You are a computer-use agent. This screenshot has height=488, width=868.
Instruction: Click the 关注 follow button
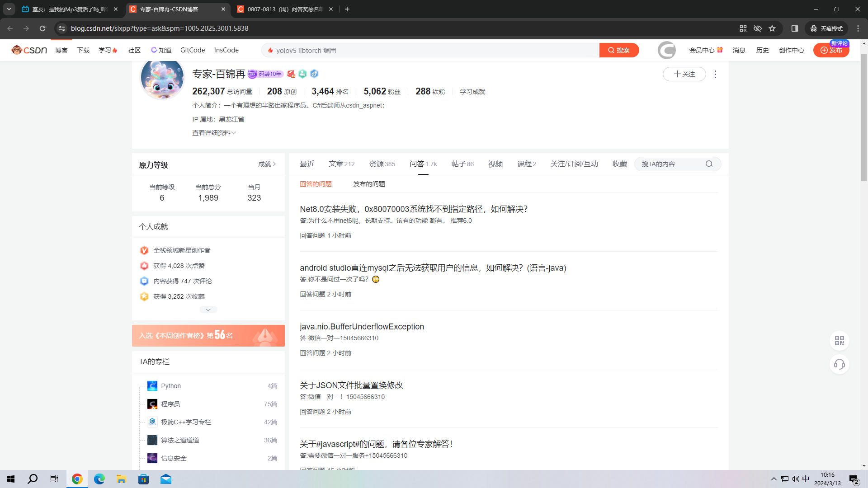pos(684,74)
